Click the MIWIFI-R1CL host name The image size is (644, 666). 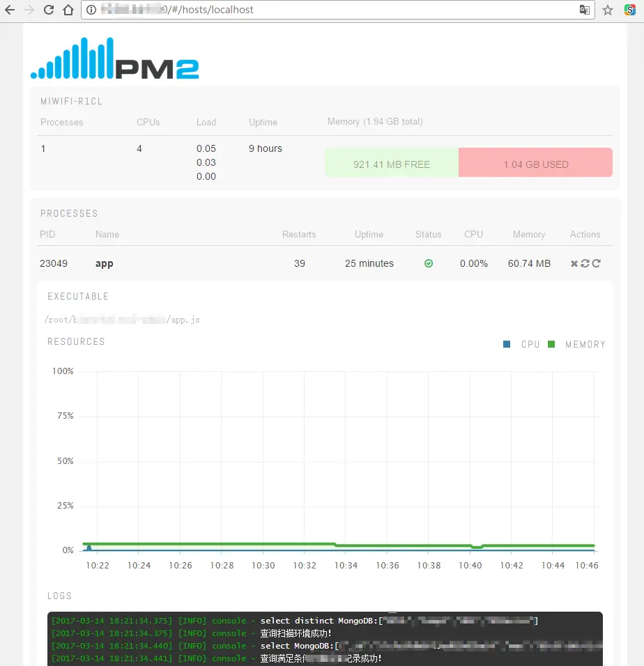tap(71, 102)
